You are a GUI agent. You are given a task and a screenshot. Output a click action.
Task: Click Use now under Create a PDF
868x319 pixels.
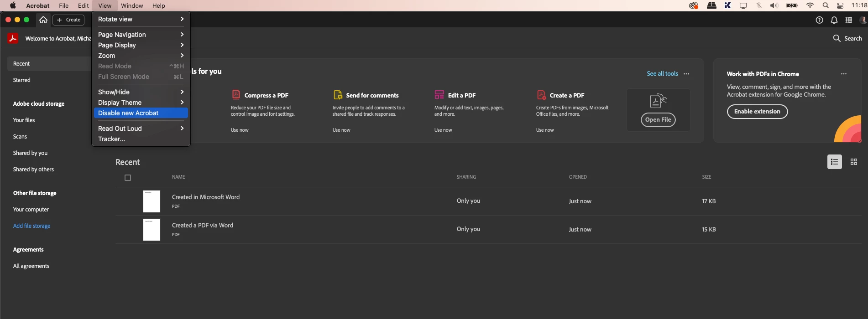click(x=545, y=130)
